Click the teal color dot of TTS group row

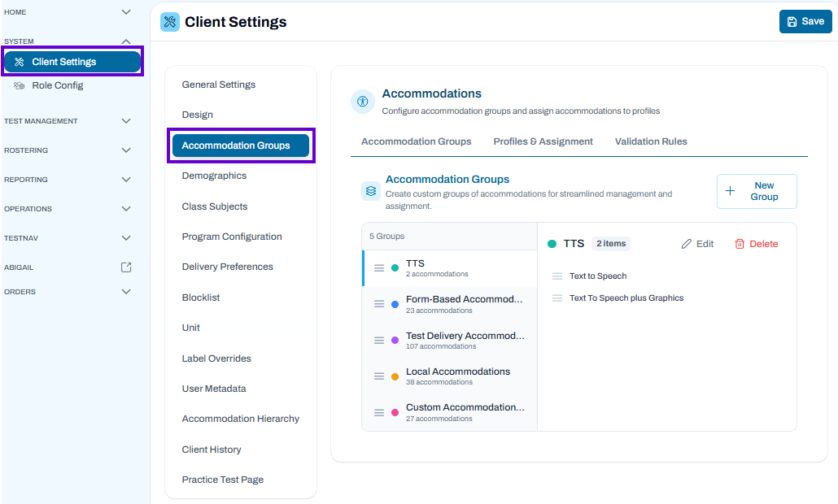(x=395, y=268)
